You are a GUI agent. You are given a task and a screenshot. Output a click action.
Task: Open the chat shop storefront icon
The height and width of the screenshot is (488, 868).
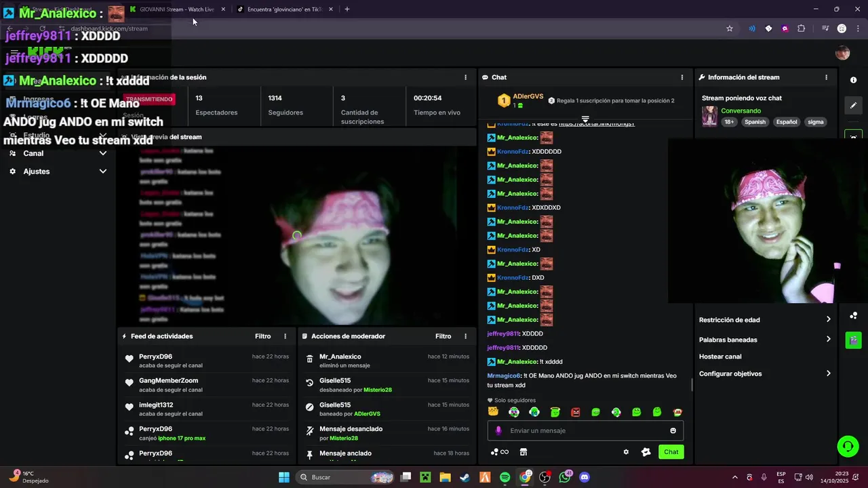tap(523, 452)
